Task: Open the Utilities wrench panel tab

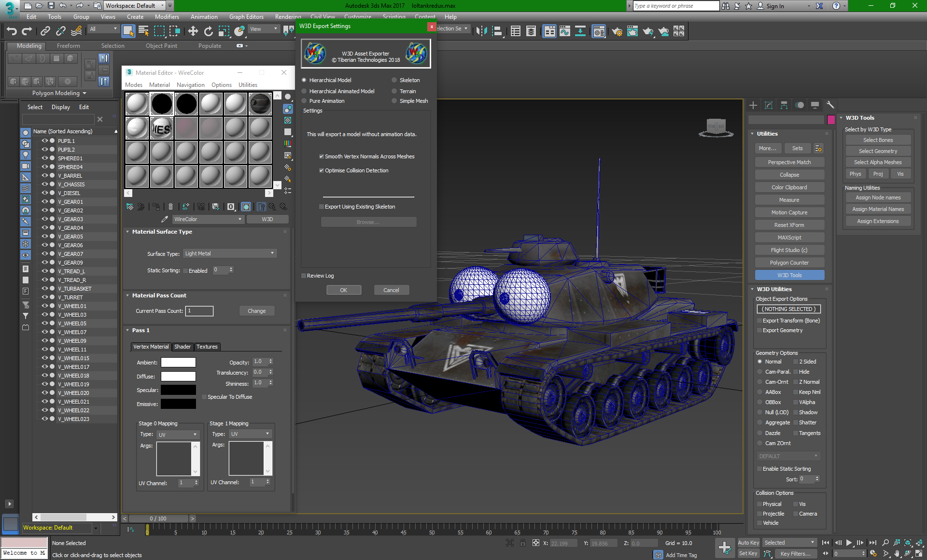Action: (830, 105)
